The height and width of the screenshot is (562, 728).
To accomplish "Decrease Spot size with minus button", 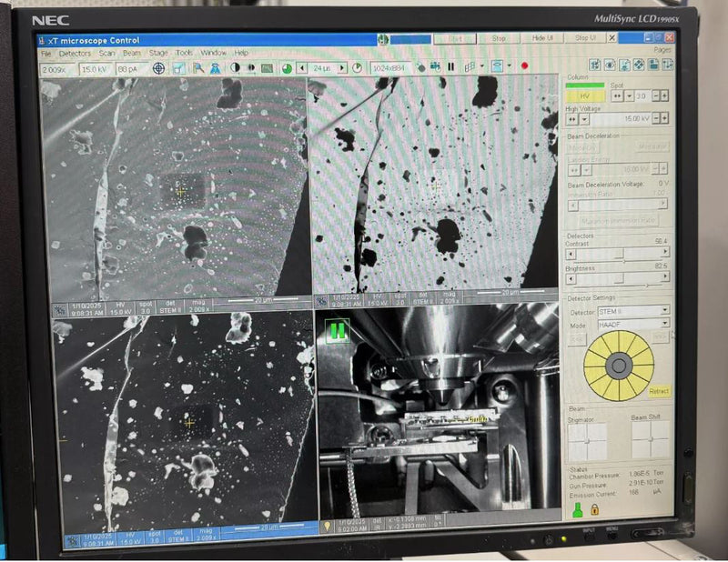I will (655, 95).
